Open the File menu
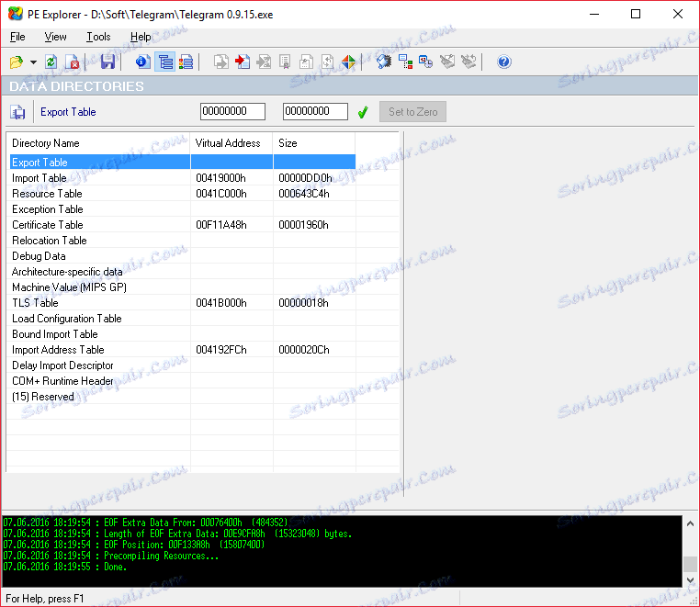Screen dimensions: 700x607 point(17,37)
